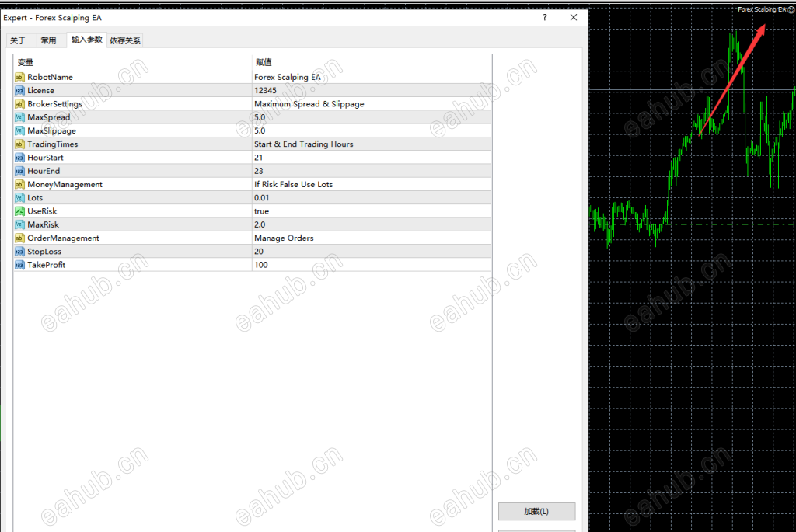Click the 加载(L) button
Screen dimensions: 796x532
click(x=536, y=511)
